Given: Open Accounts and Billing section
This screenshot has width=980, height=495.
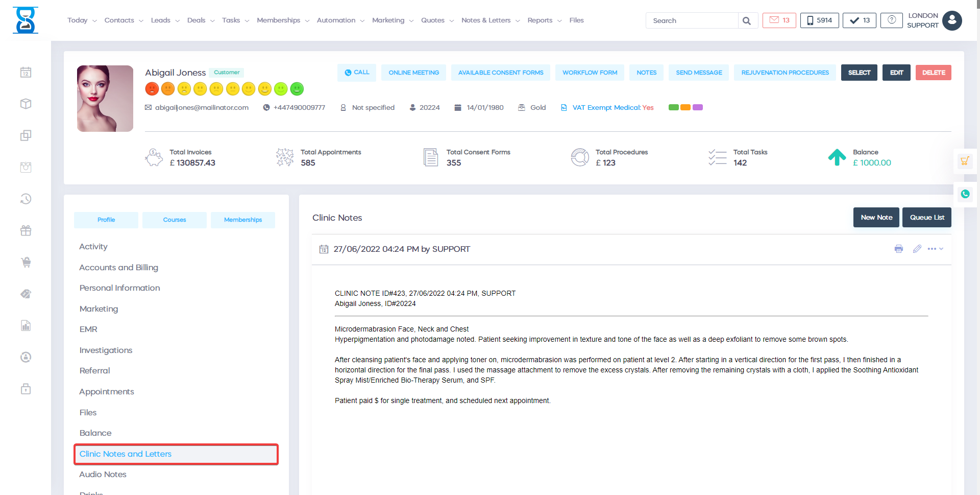Looking at the screenshot, I should [118, 267].
